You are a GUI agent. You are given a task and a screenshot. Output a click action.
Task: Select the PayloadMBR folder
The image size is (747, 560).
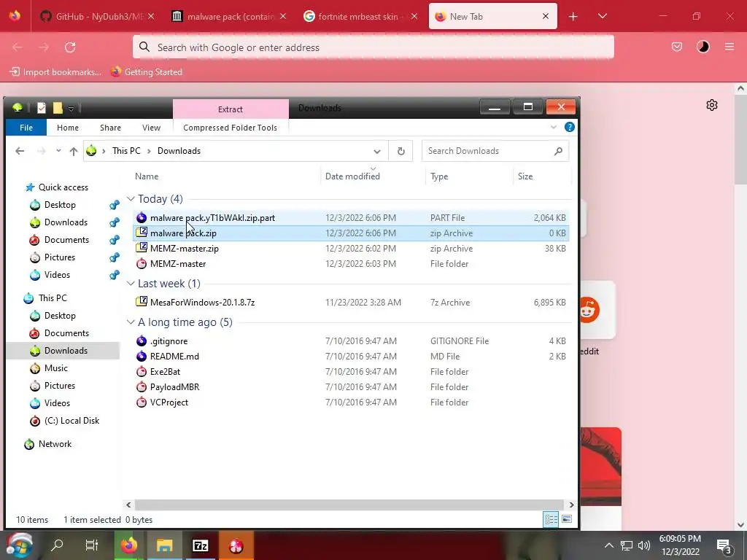tap(351, 386)
